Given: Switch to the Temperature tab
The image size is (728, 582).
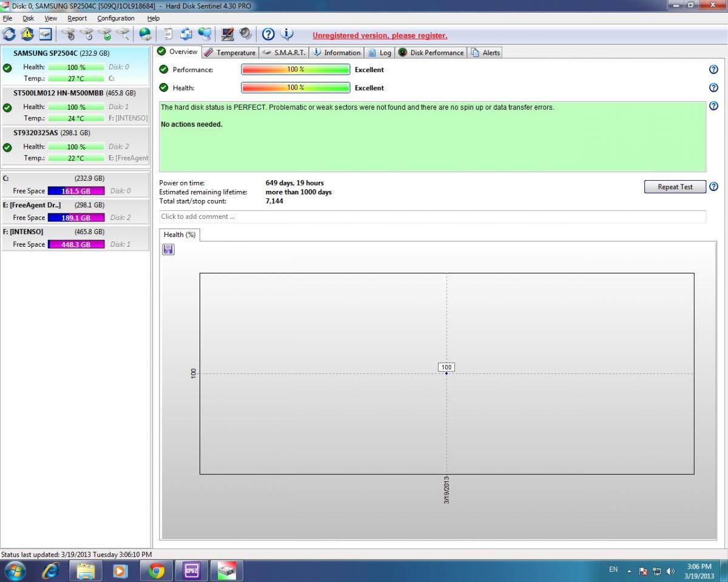Looking at the screenshot, I should tap(229, 53).
